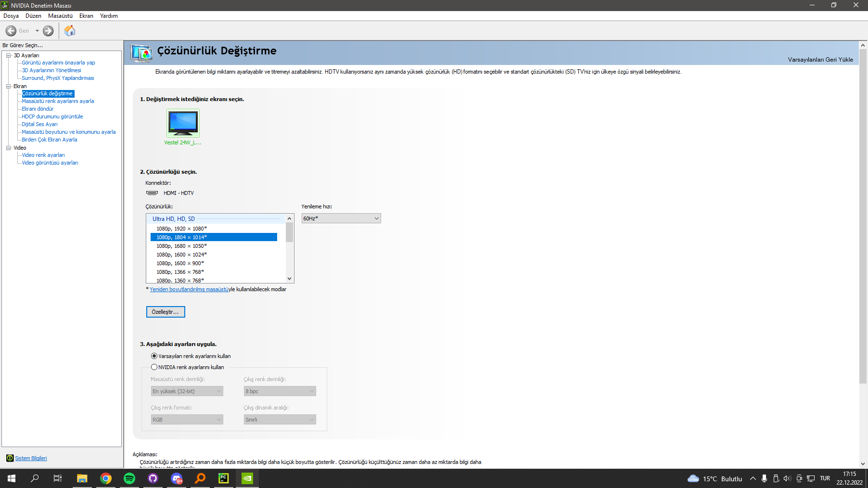Click the Özelleştir... button
This screenshot has height=488, width=868.
click(166, 312)
